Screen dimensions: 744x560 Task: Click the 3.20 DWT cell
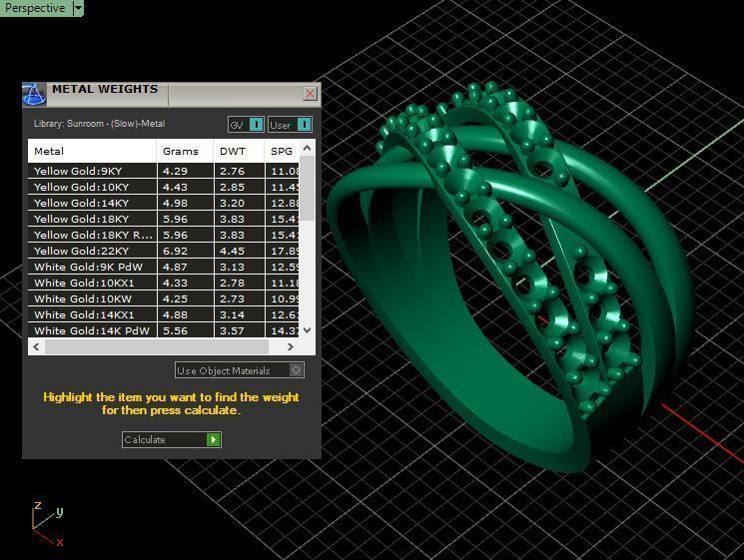[x=239, y=203]
